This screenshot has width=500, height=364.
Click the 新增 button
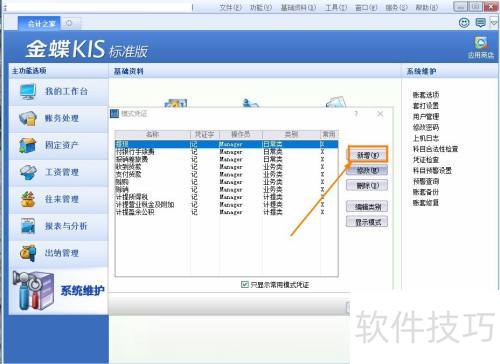click(x=368, y=155)
